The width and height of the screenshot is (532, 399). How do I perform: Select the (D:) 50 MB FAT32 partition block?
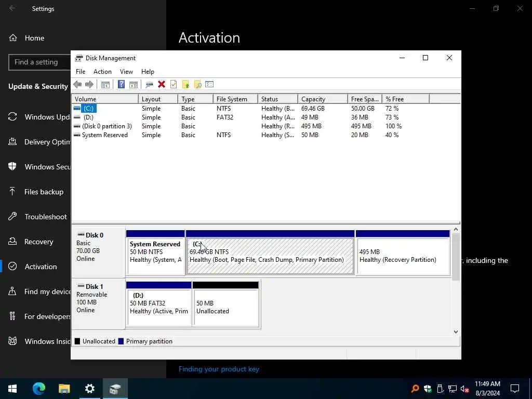pos(158,304)
